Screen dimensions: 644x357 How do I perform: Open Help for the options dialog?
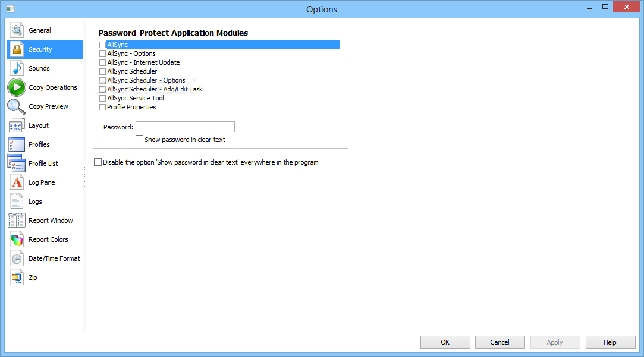(610, 342)
